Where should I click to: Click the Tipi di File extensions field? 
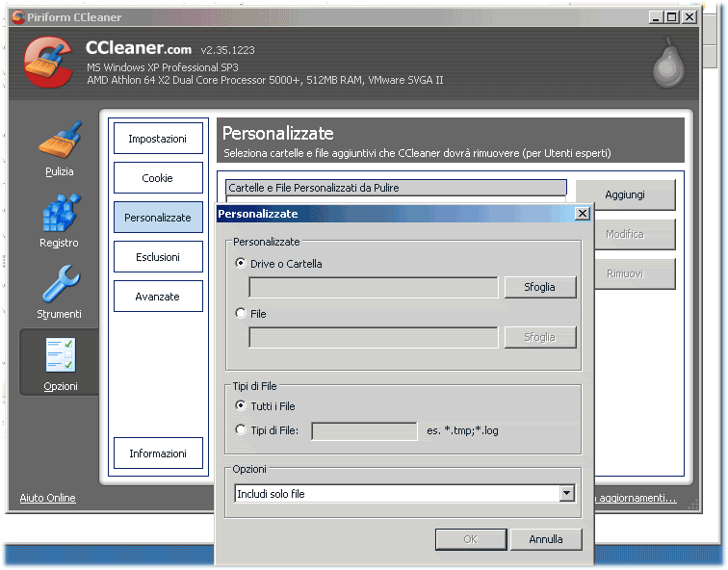click(364, 430)
